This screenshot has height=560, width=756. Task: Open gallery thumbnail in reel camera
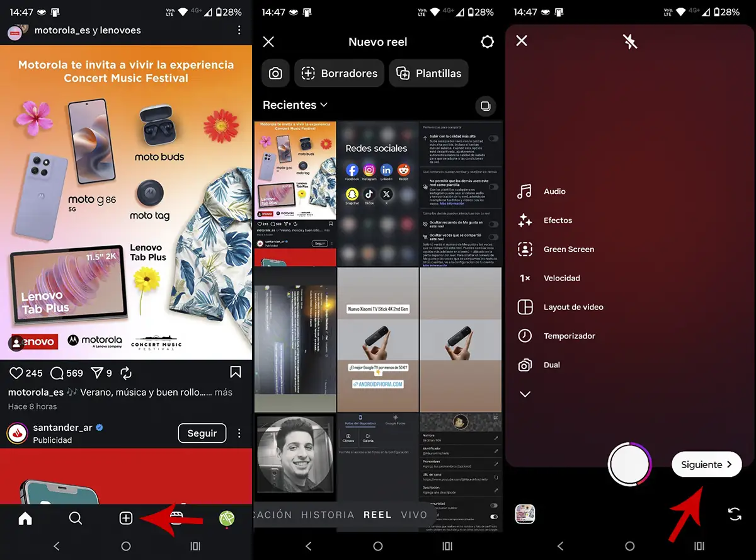pos(525,514)
